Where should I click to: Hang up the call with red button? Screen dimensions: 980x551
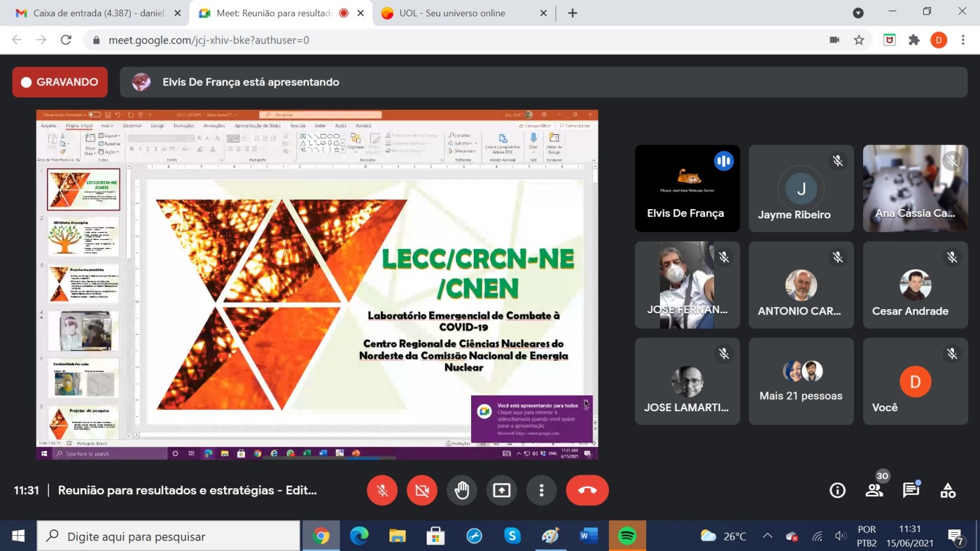tap(587, 490)
